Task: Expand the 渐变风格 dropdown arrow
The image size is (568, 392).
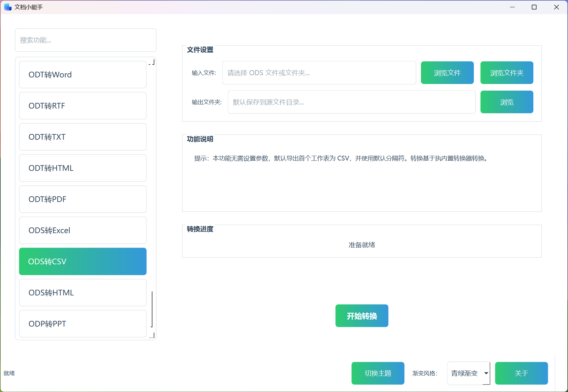Action: (486, 373)
